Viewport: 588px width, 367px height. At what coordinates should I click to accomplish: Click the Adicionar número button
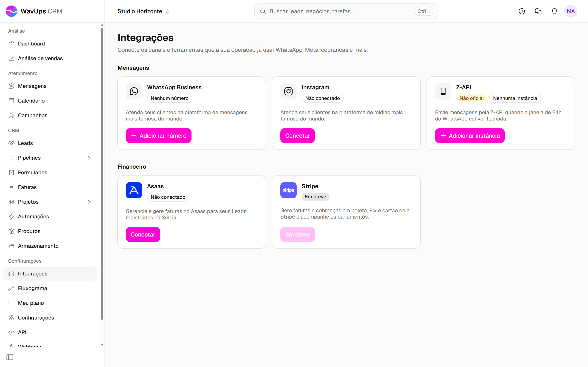tap(158, 135)
